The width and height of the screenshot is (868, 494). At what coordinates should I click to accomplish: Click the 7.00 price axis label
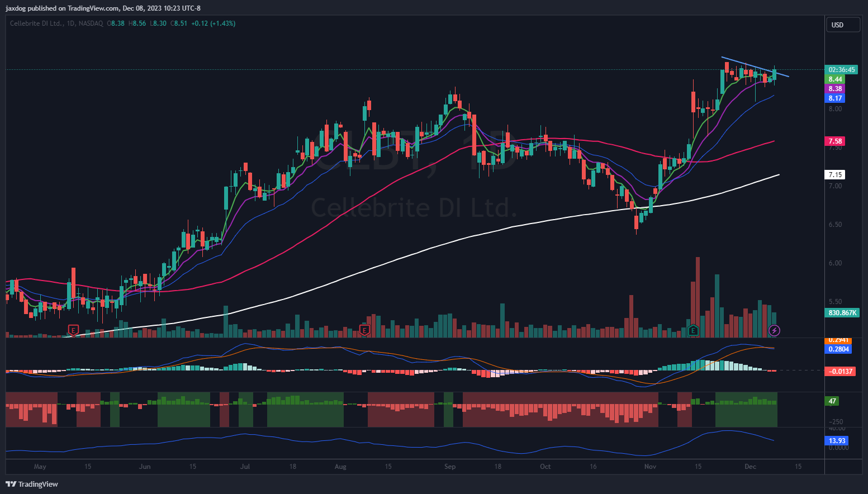point(835,186)
